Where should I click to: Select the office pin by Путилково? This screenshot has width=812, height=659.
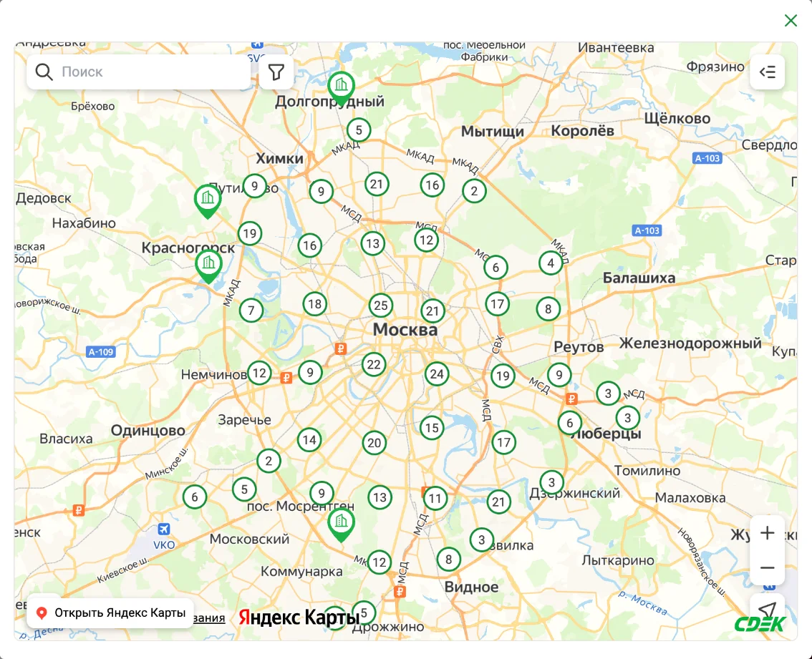pyautogui.click(x=208, y=201)
